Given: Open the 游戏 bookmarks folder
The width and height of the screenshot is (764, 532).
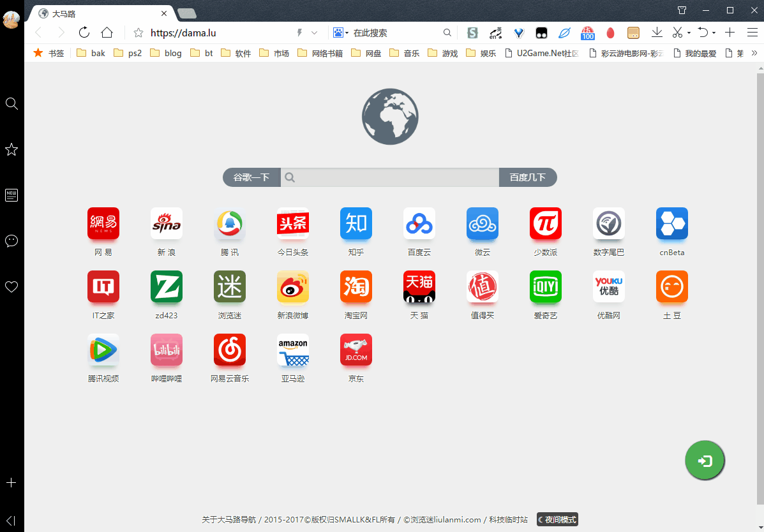Looking at the screenshot, I should [x=443, y=53].
